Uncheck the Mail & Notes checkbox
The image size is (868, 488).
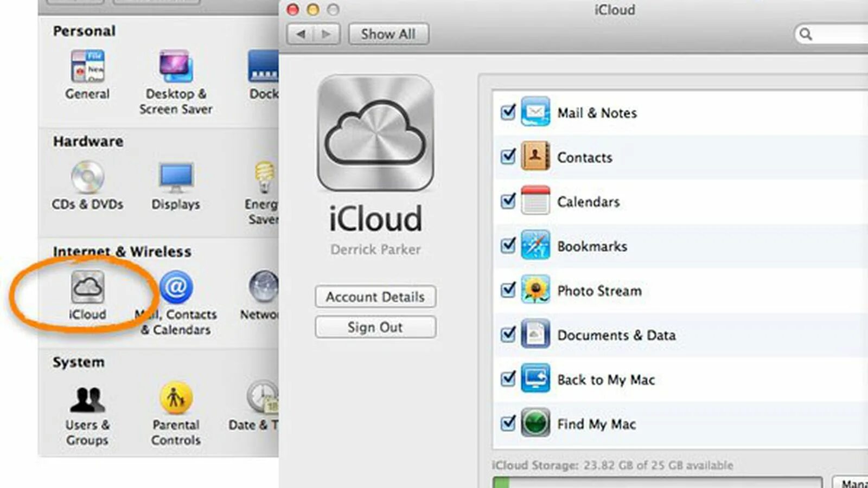(x=508, y=112)
